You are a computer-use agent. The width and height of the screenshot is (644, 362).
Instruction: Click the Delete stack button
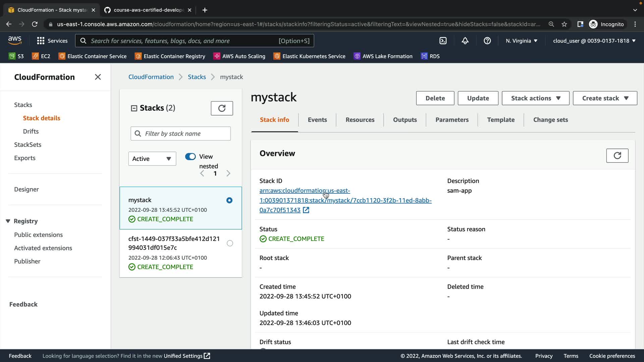(x=435, y=98)
